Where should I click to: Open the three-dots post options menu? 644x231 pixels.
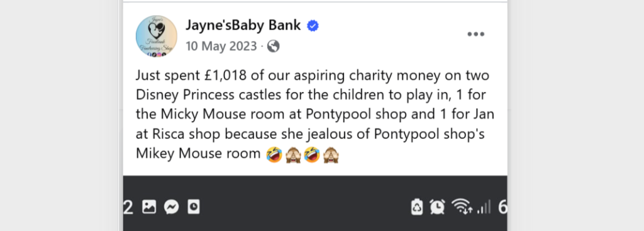pyautogui.click(x=475, y=34)
